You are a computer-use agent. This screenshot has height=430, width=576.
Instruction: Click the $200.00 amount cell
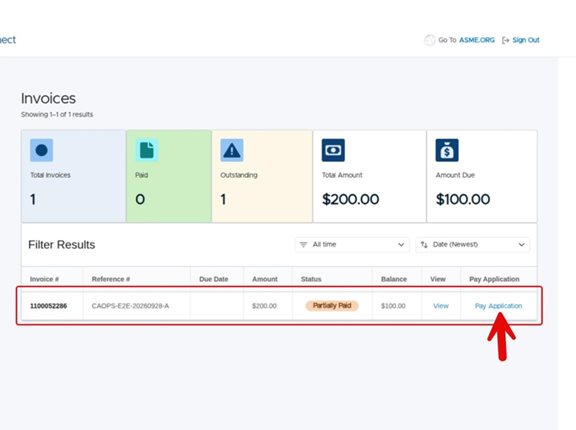[x=264, y=306]
